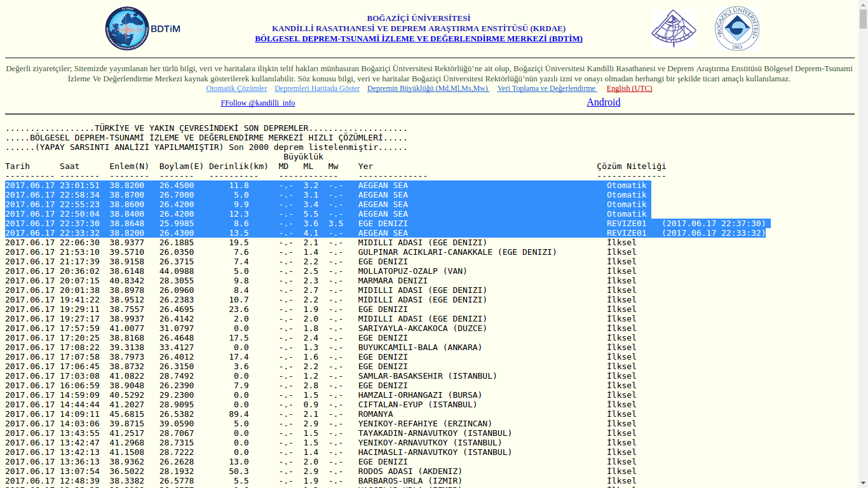The image size is (868, 488).
Task: Click the Enlem(N) column header
Action: [x=130, y=166]
